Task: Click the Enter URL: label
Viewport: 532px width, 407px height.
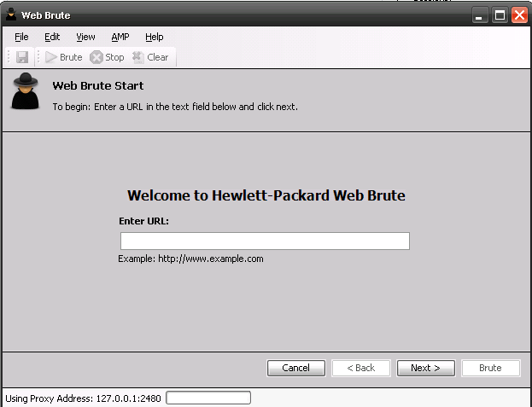Action: click(143, 221)
